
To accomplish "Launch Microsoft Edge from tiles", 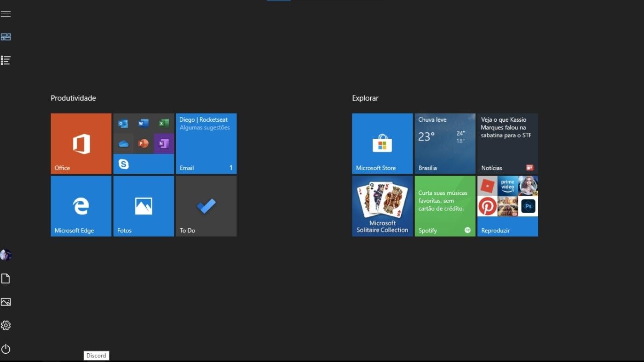I will pos(81,206).
